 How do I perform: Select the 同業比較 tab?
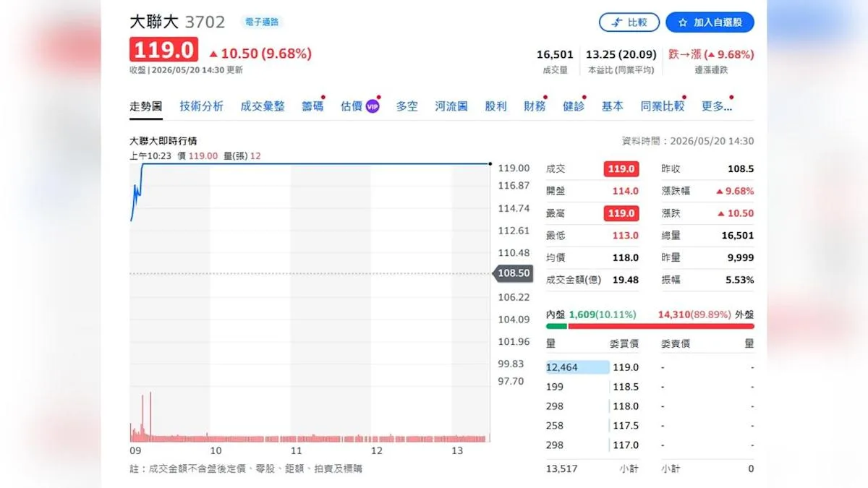[662, 106]
